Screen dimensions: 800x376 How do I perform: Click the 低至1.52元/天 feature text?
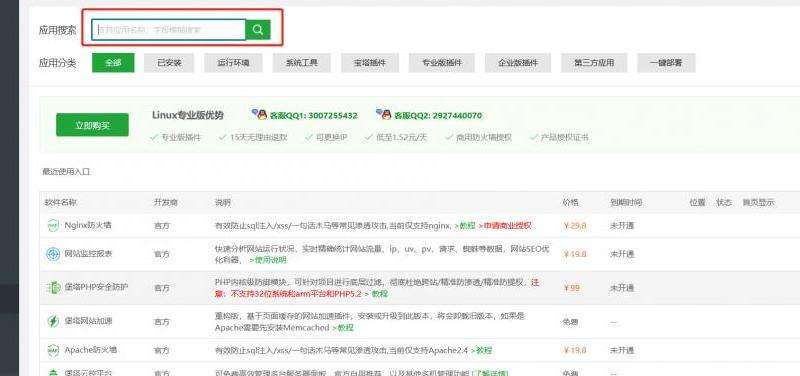click(402, 137)
